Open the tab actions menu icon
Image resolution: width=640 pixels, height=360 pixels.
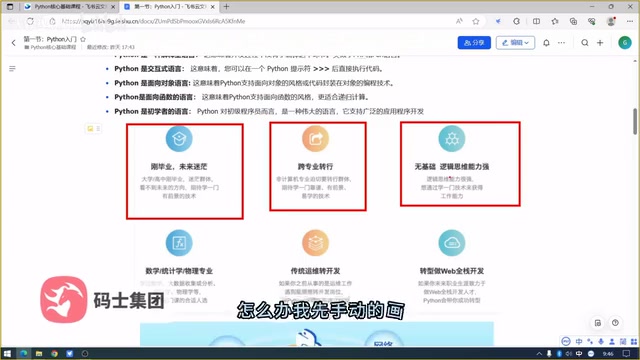pos(10,7)
